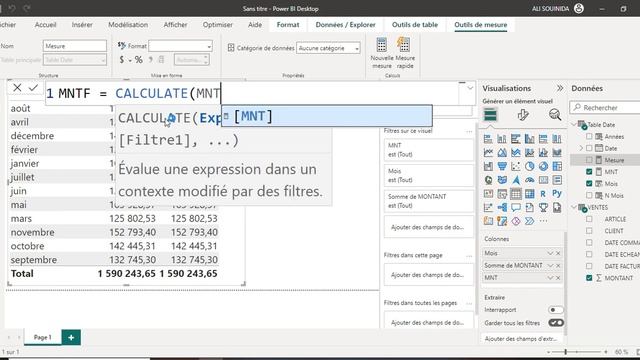This screenshot has height=360, width=640.
Task: Select the area chart visual
Action: tap(502, 153)
